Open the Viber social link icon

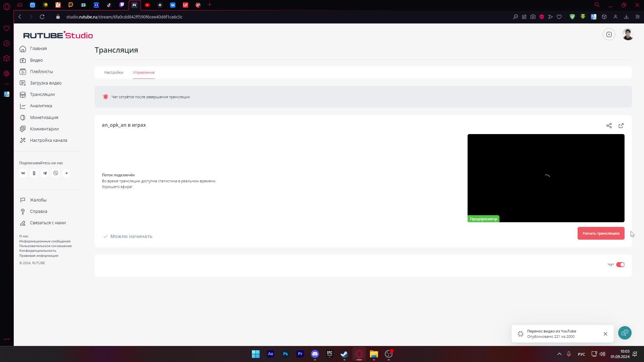pos(56,173)
